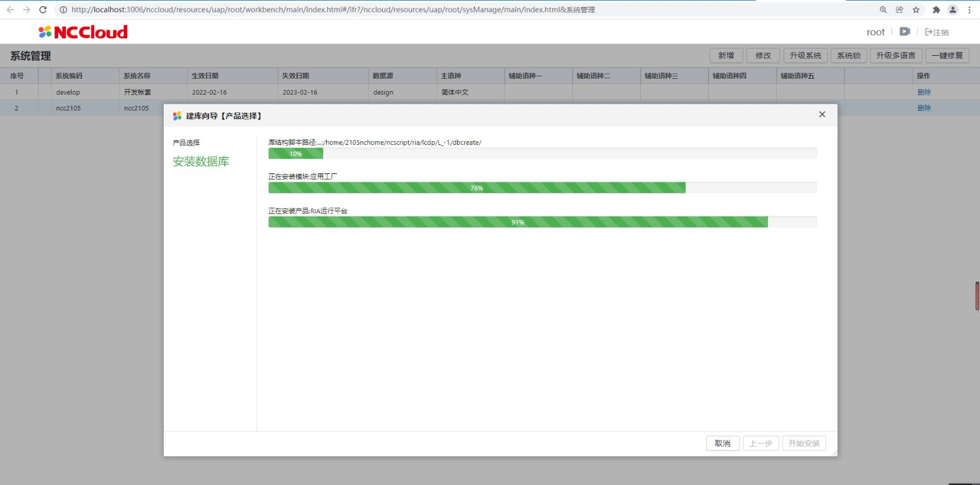
Task: Log out using the 注销 link
Action: click(937, 32)
